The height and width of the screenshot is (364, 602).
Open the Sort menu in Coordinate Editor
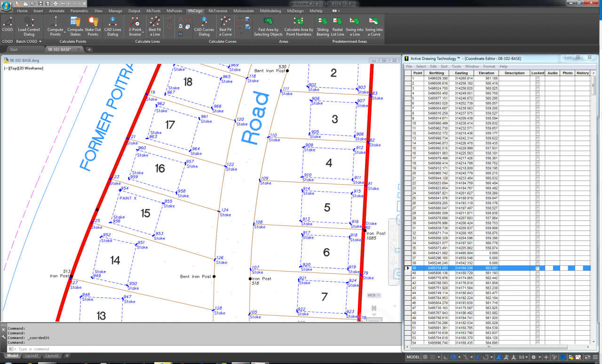click(444, 66)
